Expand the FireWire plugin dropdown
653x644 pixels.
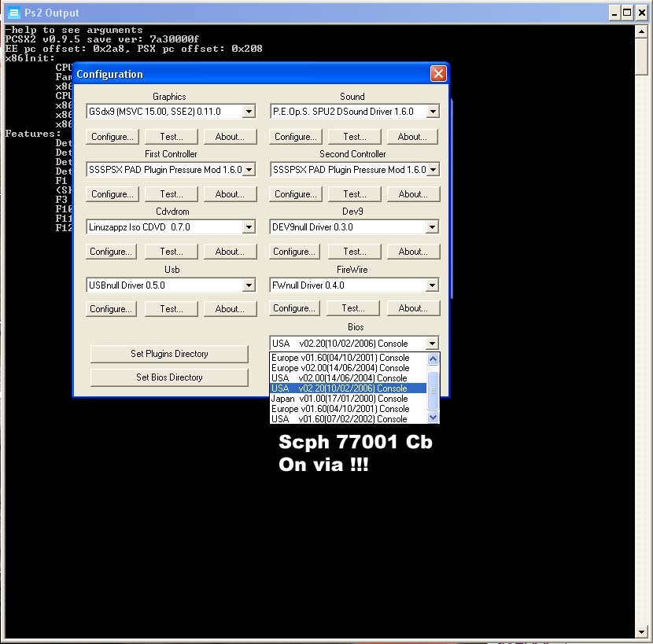[x=432, y=285]
